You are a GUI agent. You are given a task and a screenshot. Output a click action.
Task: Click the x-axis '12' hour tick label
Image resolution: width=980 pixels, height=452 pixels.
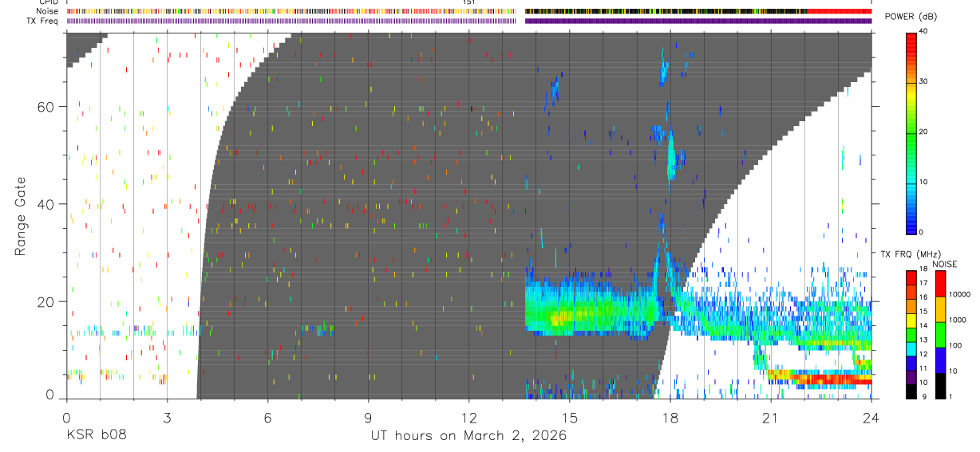point(468,417)
